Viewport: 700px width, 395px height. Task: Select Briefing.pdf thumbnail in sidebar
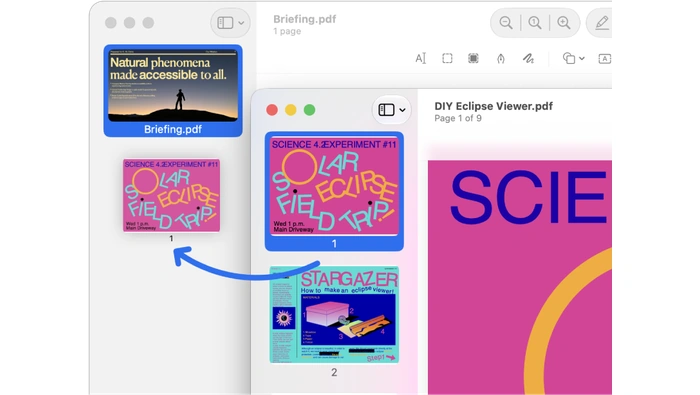click(x=173, y=91)
